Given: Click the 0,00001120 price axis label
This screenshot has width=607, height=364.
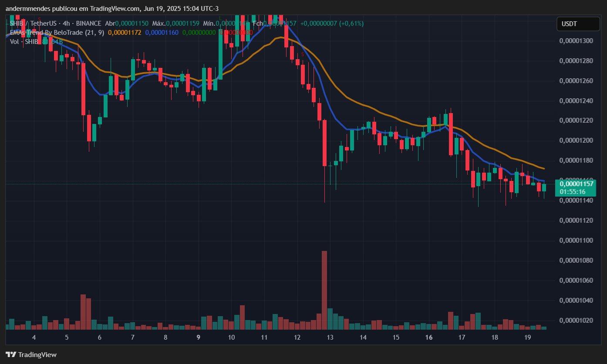Looking at the screenshot, I should click(577, 220).
